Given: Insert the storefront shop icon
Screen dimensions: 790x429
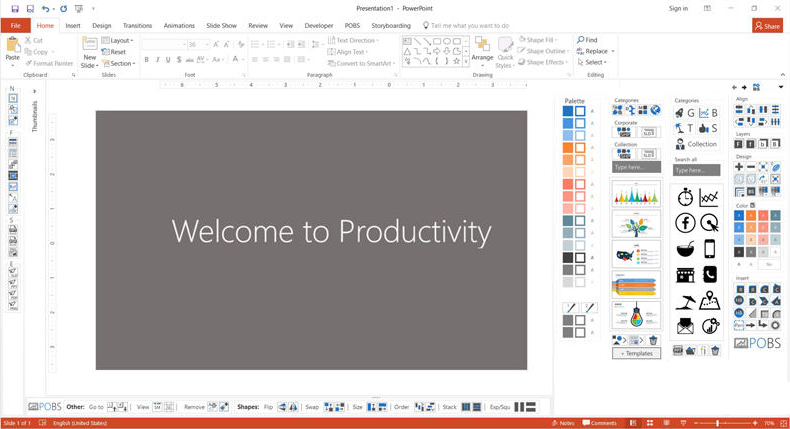Looking at the screenshot, I should [685, 275].
